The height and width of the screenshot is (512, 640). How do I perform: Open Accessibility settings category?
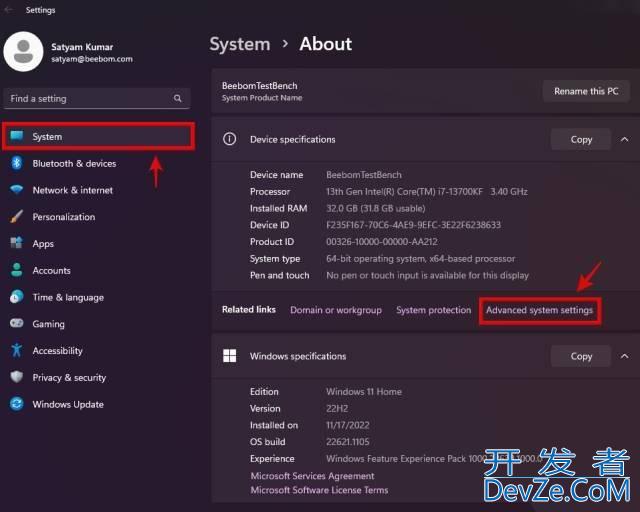point(98,351)
